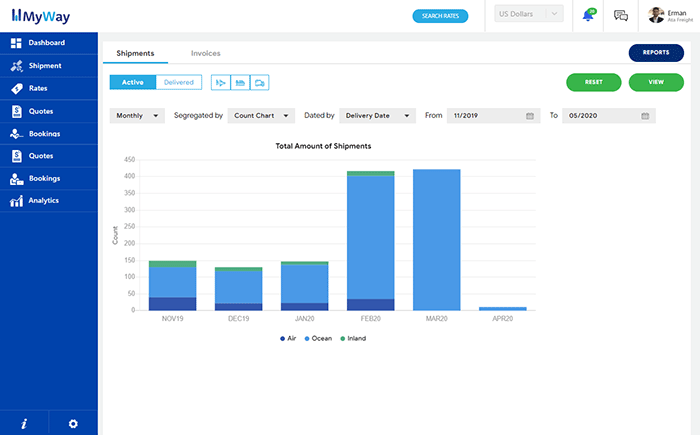Click the Bookings person icon above Analytics

pos(17,179)
